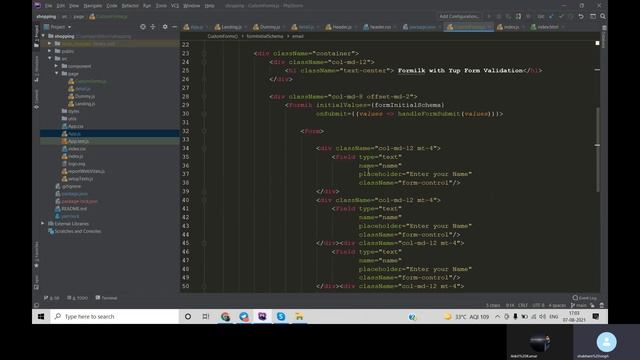
Task: Open PhpStorm icon on taskbar
Action: coord(262,316)
